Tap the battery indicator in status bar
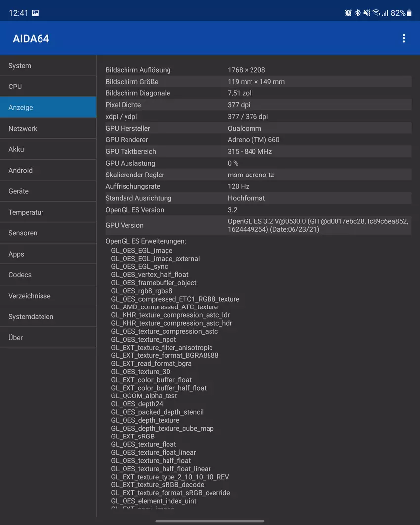 [409, 13]
